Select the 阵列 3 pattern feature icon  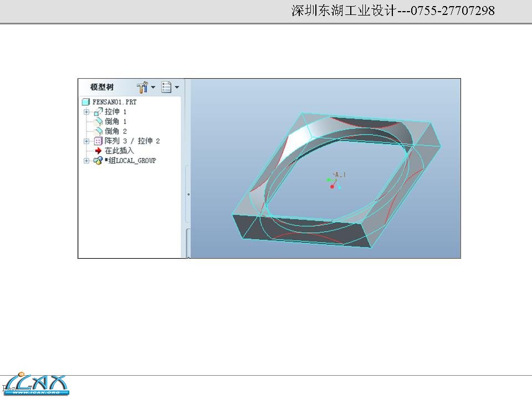click(x=98, y=141)
